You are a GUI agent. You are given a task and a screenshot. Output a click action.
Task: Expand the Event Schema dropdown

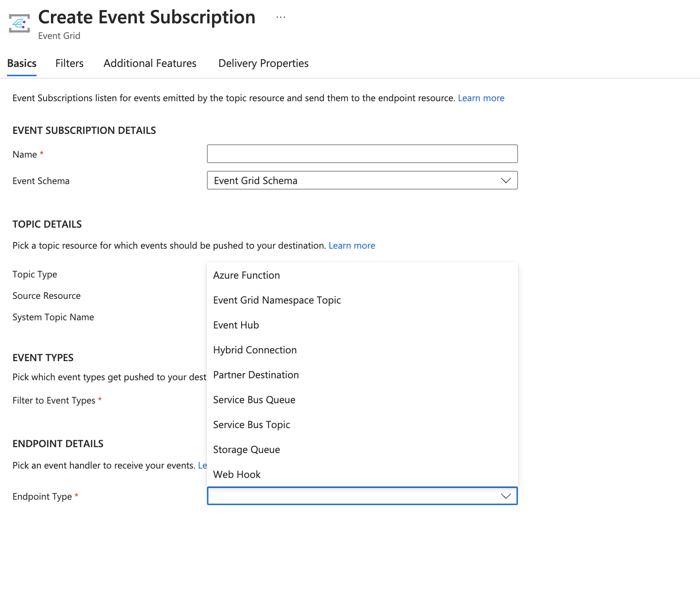click(362, 181)
